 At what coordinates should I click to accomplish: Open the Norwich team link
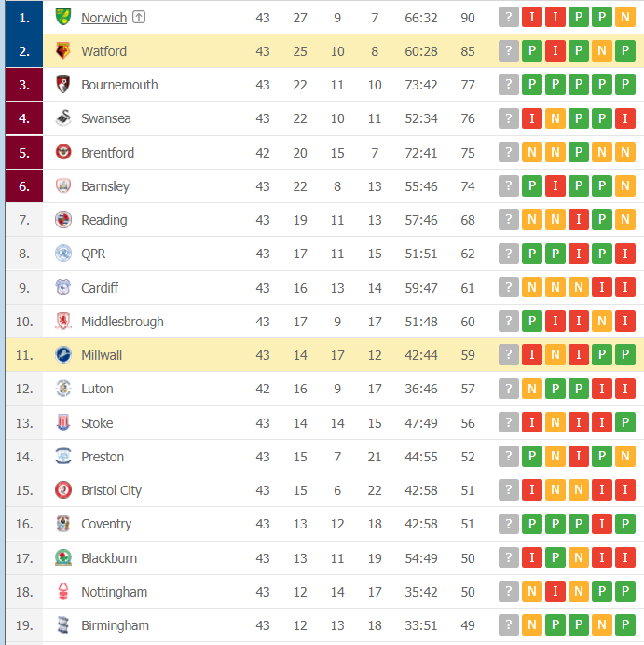[103, 18]
